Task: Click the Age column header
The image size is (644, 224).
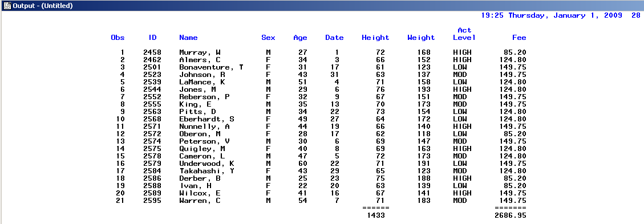Action: coord(300,38)
